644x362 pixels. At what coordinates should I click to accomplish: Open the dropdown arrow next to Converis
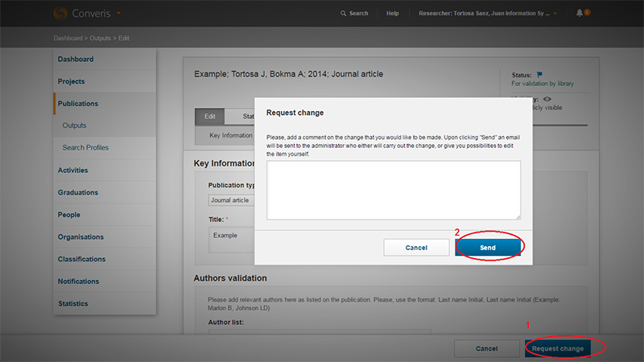click(x=119, y=14)
